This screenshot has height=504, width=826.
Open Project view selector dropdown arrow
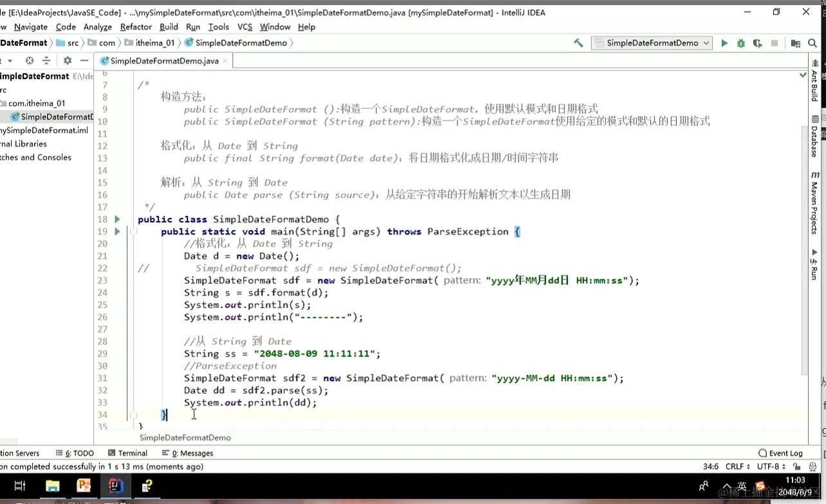(10, 60)
